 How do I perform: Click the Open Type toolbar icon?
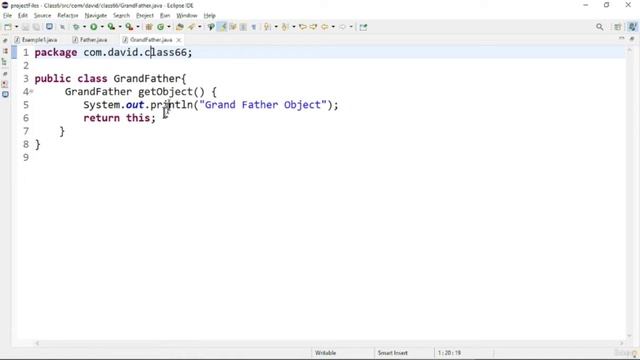click(180, 27)
